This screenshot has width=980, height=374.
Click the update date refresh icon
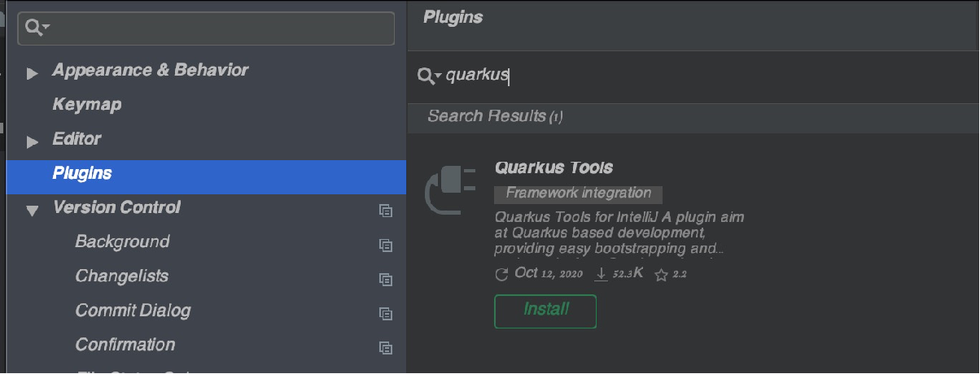pos(501,275)
